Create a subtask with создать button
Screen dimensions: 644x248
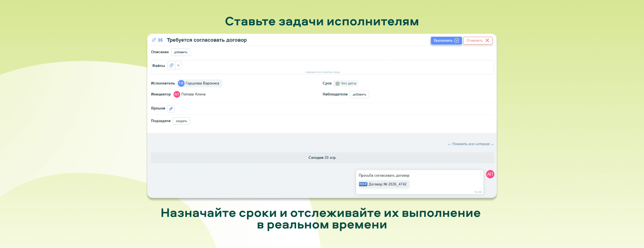click(x=181, y=121)
